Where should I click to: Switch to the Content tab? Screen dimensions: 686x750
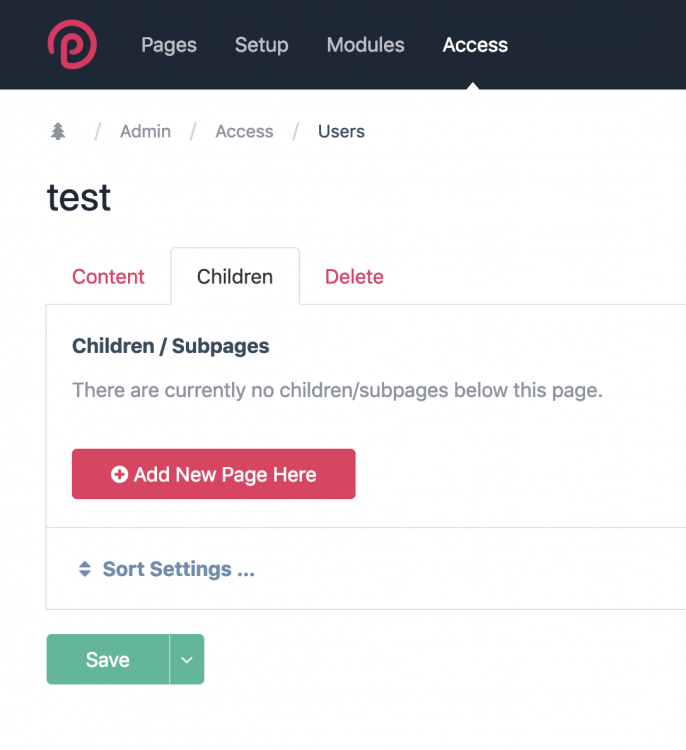pos(108,277)
